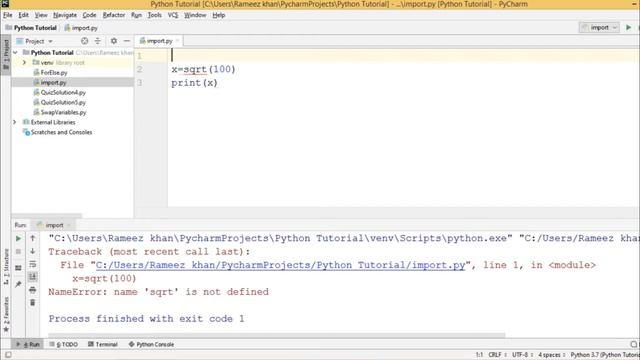Open the Run menu

pos(136,15)
